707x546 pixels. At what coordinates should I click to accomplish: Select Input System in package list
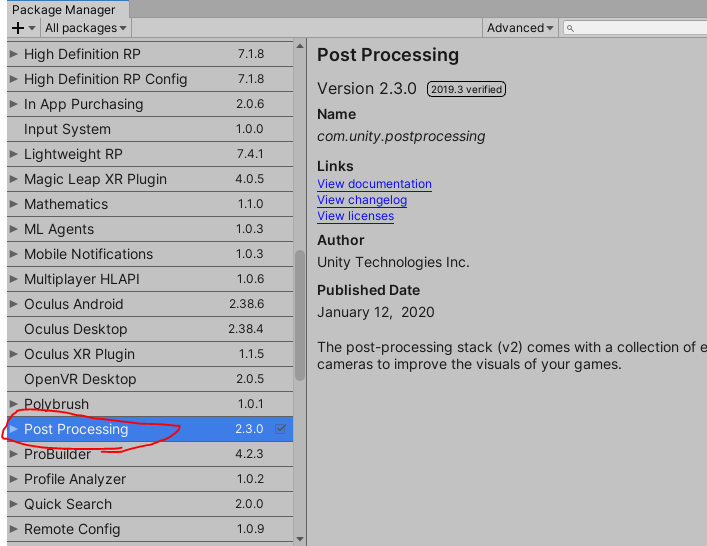coord(67,129)
